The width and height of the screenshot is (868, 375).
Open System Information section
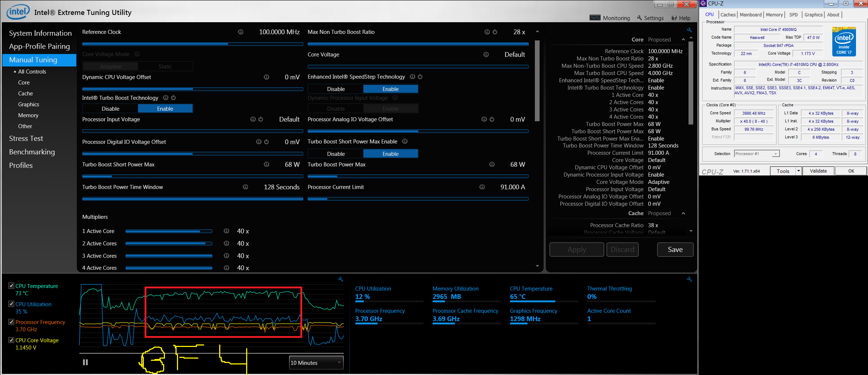[x=40, y=33]
